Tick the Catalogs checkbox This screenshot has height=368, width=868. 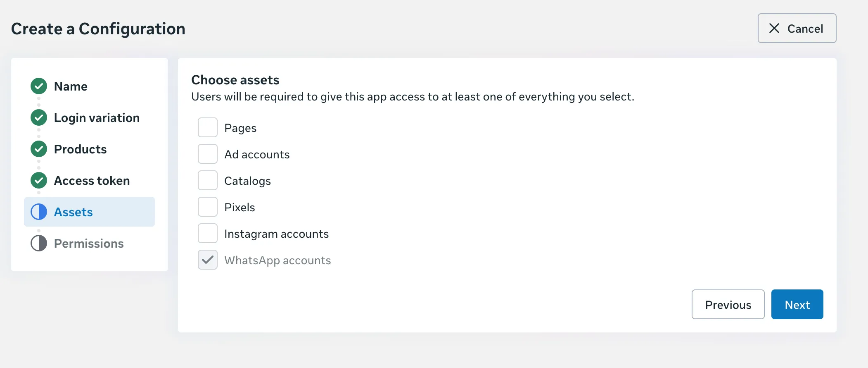[208, 181]
